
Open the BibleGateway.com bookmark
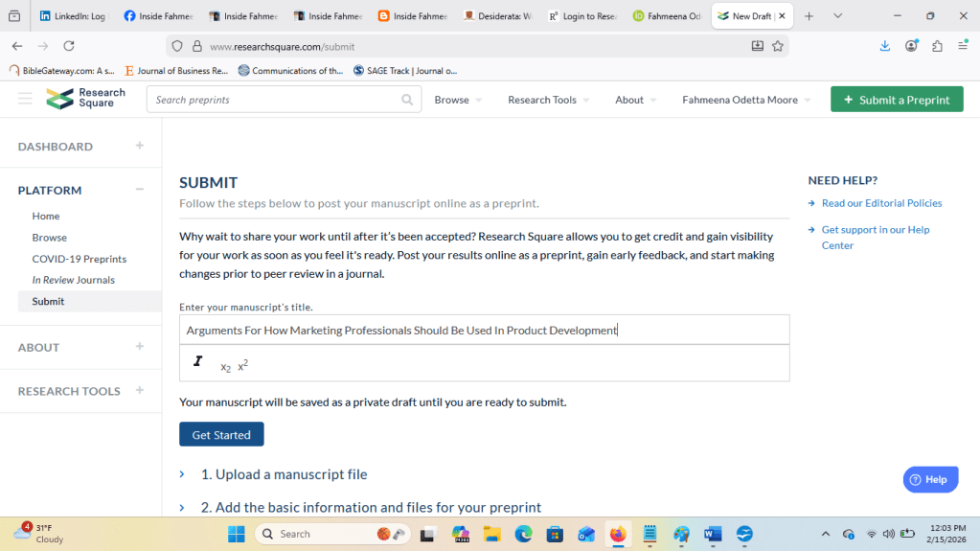(x=62, y=71)
